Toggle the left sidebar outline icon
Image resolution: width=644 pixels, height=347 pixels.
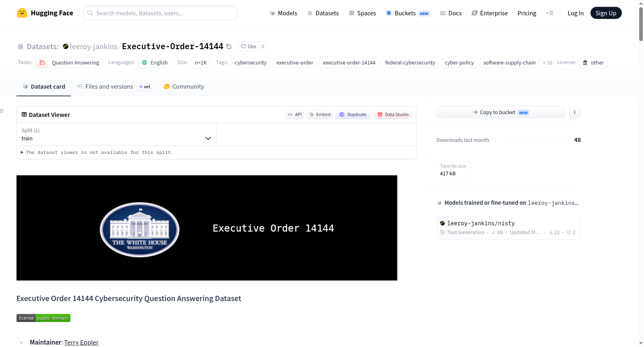(x=2, y=111)
